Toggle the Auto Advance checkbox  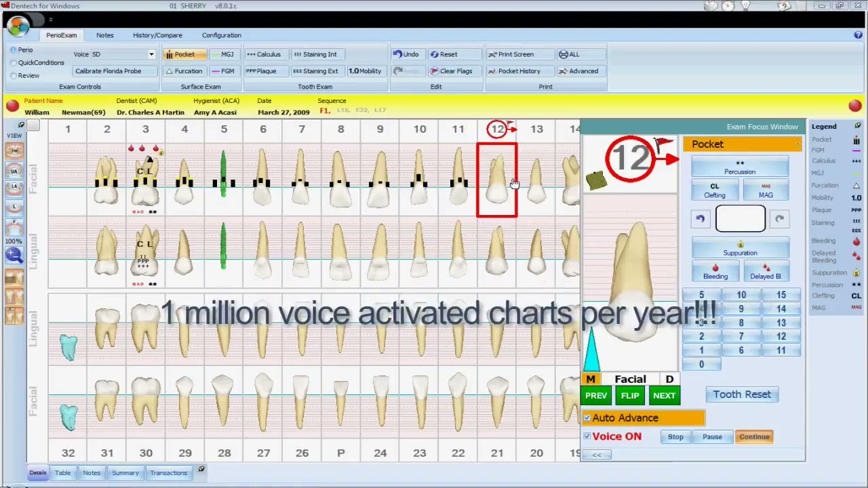pyautogui.click(x=587, y=418)
